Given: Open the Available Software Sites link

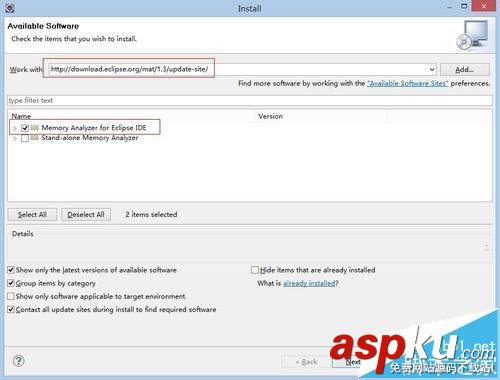Looking at the screenshot, I should point(408,83).
